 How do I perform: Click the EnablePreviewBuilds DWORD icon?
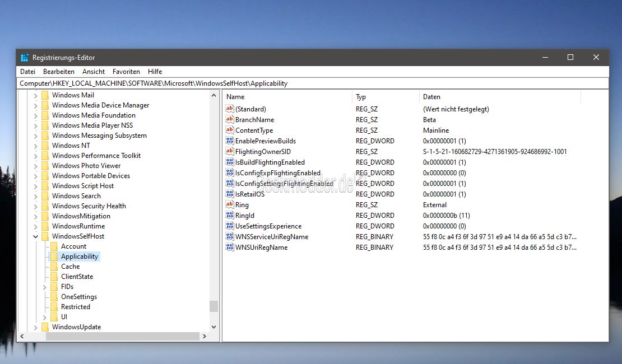pyautogui.click(x=229, y=141)
